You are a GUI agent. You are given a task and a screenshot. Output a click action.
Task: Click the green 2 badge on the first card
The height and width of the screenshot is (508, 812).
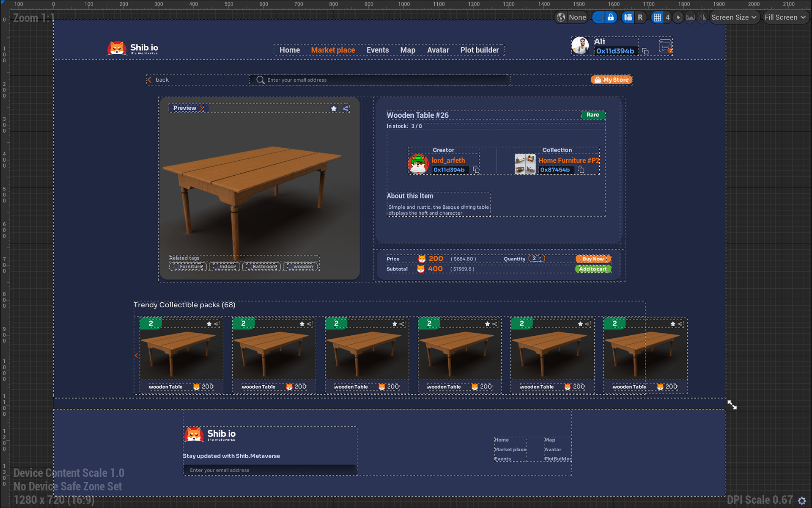pos(151,323)
